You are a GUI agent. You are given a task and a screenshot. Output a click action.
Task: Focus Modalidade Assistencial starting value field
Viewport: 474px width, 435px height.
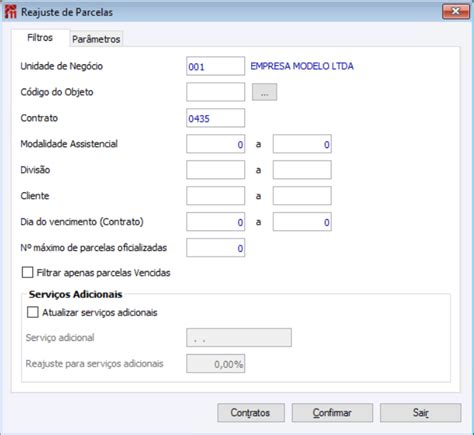pos(215,144)
